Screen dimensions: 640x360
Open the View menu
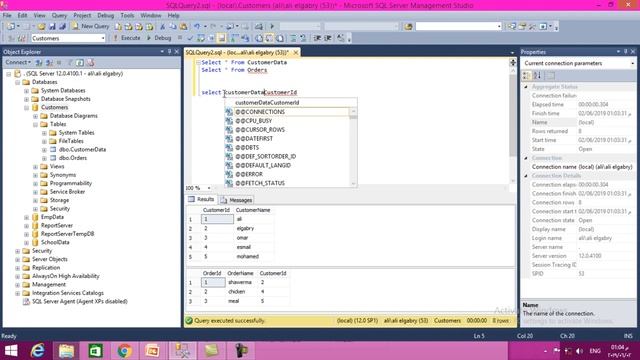pos(40,16)
